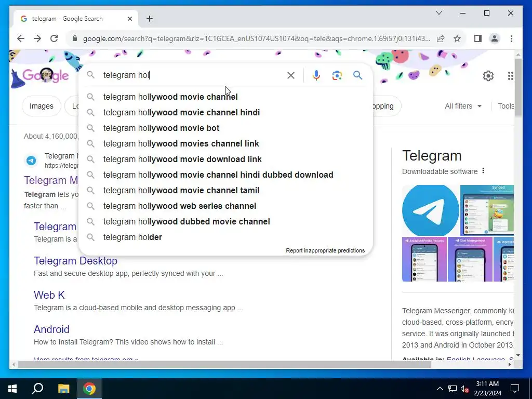Open Google Lens image search icon
Viewport: 532px width, 399px height.
[337, 75]
